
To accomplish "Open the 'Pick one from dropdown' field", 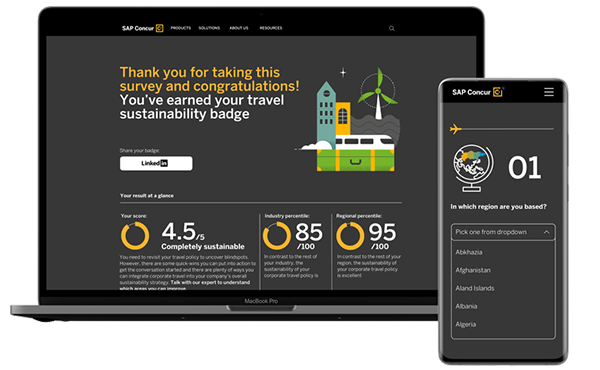I will pos(503,232).
